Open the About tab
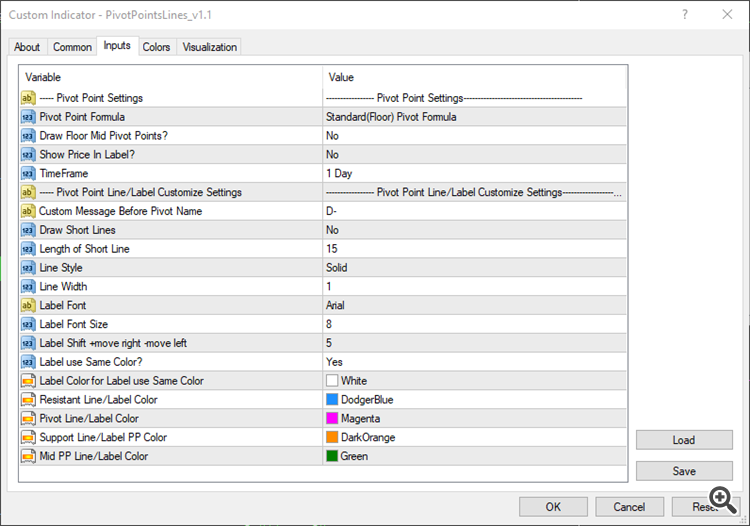 [x=27, y=47]
